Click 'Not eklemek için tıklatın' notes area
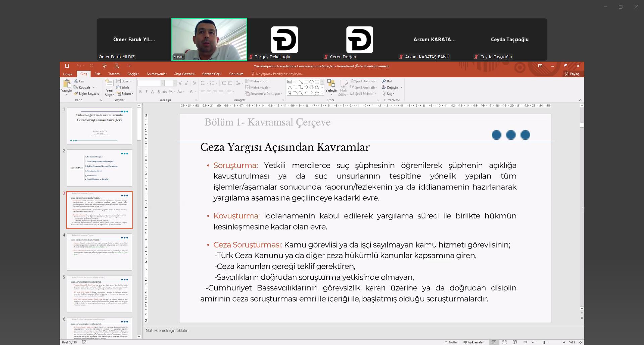Image resolution: width=644 pixels, height=345 pixels. pyautogui.click(x=167, y=331)
